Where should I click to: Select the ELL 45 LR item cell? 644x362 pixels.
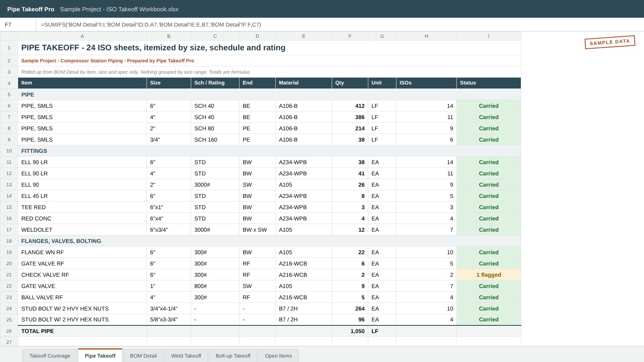(x=83, y=196)
